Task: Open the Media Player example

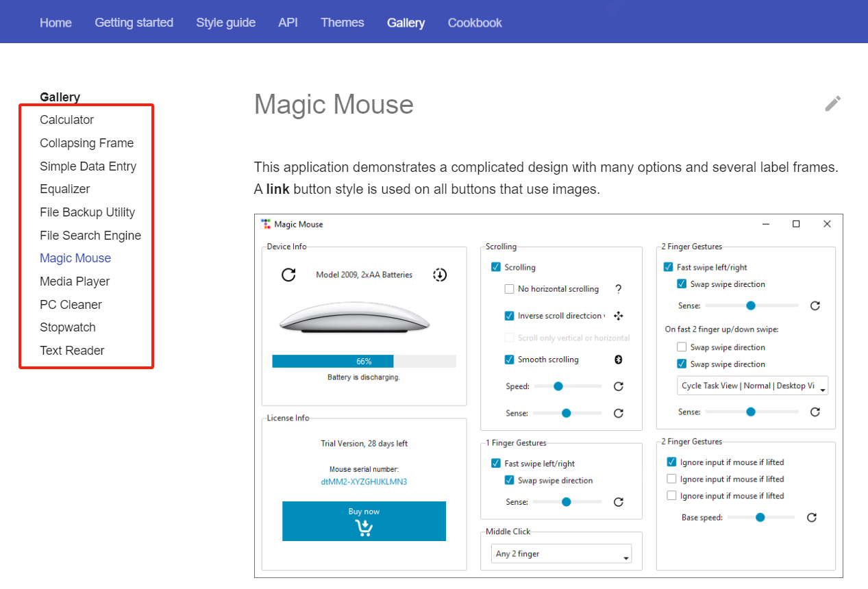Action: tap(75, 281)
